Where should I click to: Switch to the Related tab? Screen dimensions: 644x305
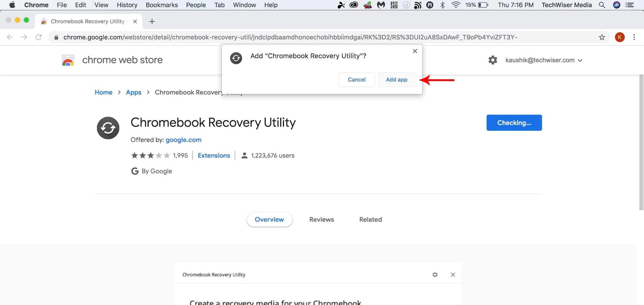(370, 220)
